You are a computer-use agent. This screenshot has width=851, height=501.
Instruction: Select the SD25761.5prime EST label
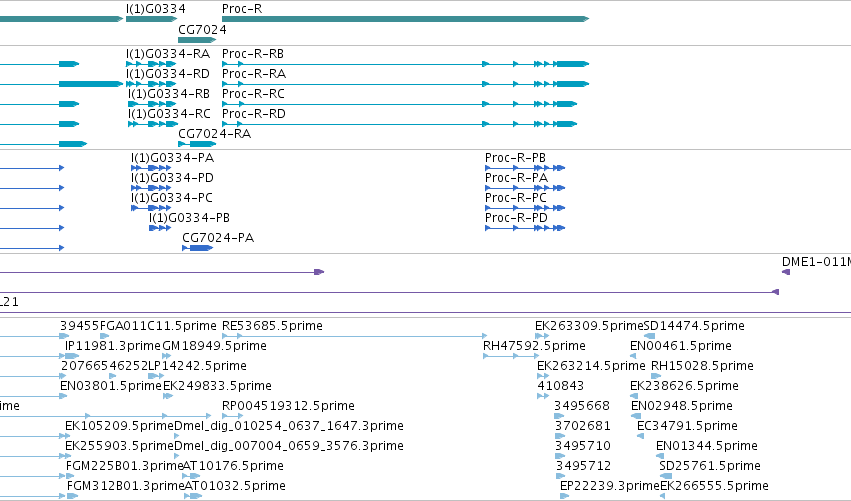(x=710, y=466)
